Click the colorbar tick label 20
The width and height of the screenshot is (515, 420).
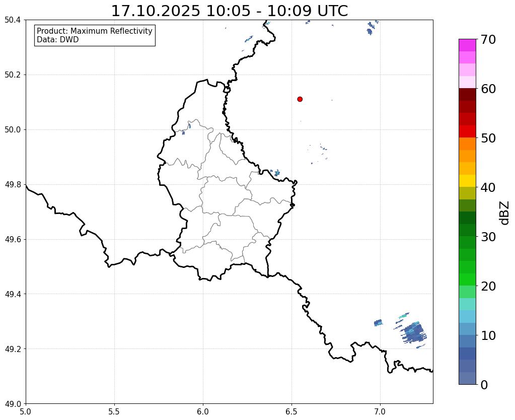click(488, 286)
